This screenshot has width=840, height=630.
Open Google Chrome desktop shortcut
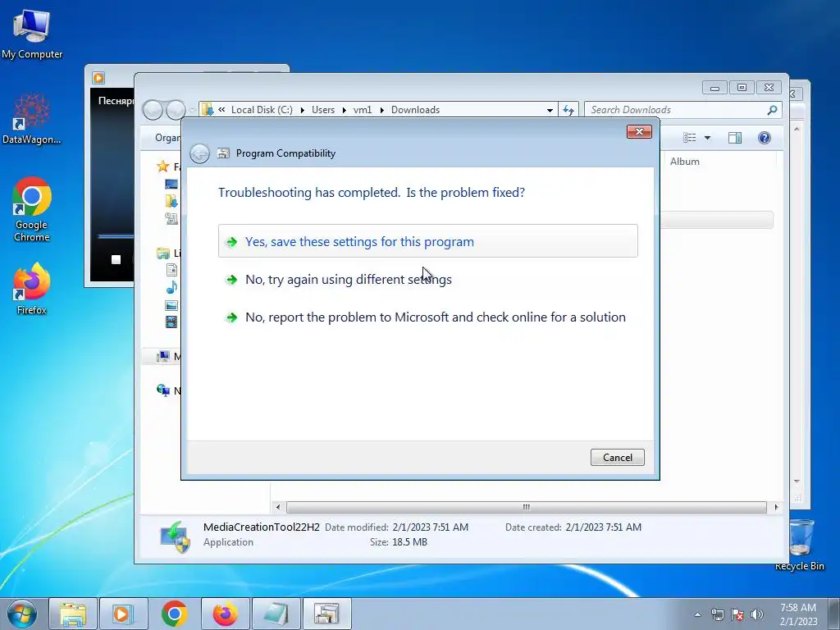32,209
